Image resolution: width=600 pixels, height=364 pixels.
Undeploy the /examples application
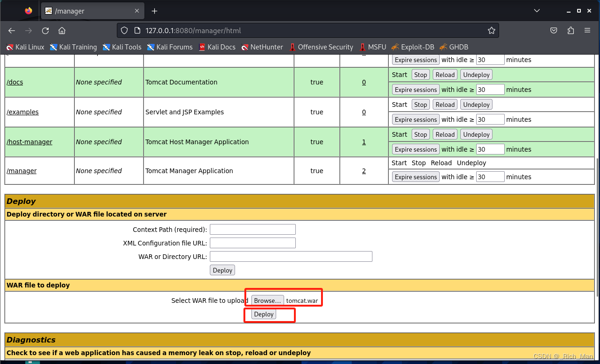476,104
